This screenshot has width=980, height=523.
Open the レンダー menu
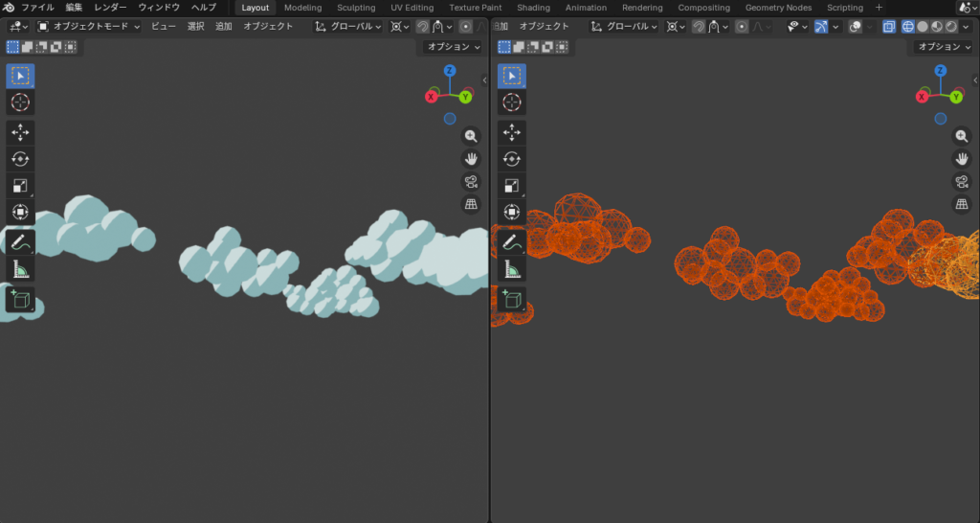110,8
